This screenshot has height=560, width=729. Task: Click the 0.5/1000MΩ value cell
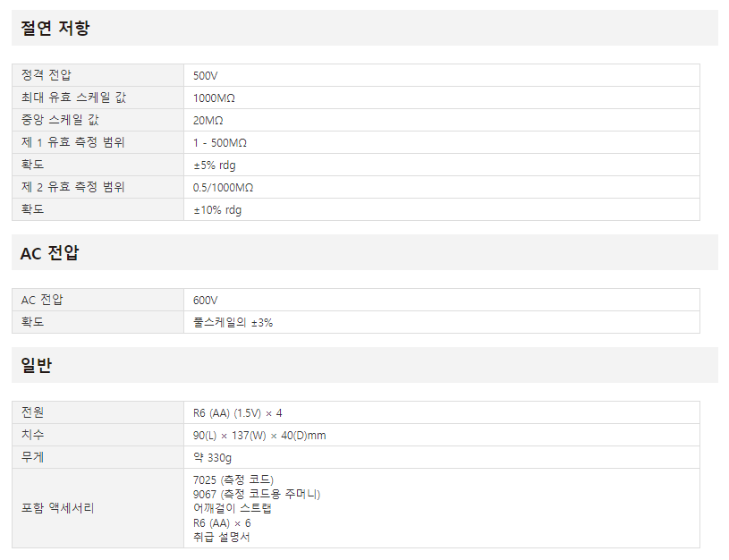click(223, 188)
